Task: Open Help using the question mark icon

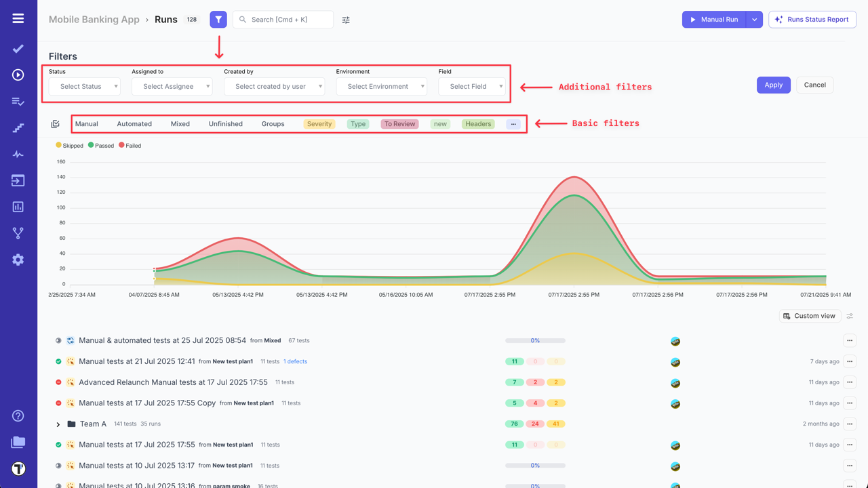Action: pos(18,415)
